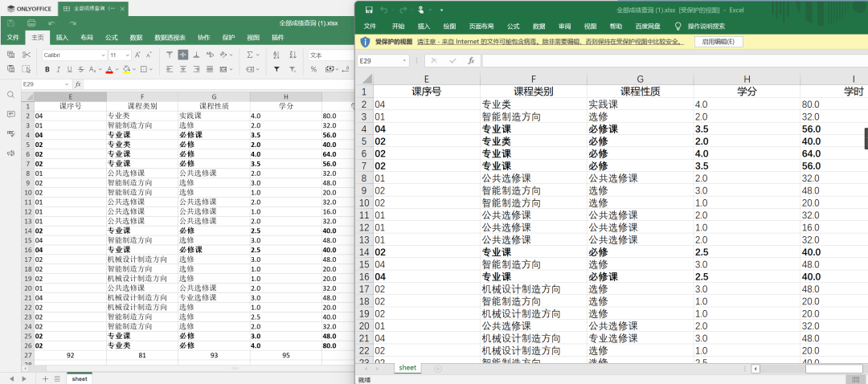Open borders dropdown arrow in ONLYOFFICE
868x384 pixels.
pyautogui.click(x=151, y=69)
